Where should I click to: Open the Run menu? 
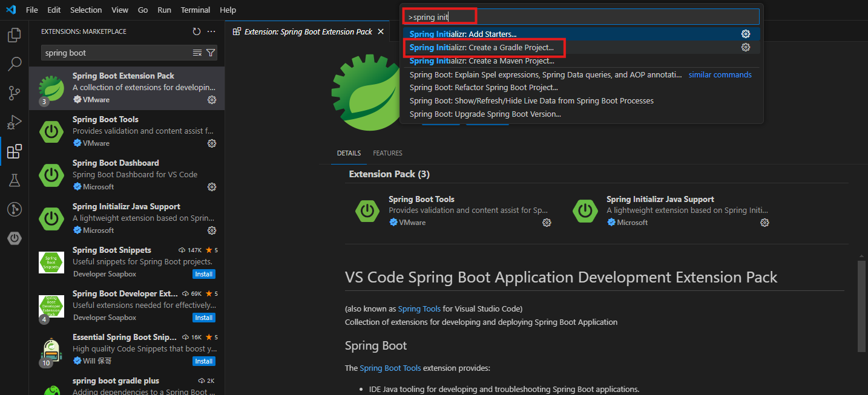pyautogui.click(x=164, y=10)
